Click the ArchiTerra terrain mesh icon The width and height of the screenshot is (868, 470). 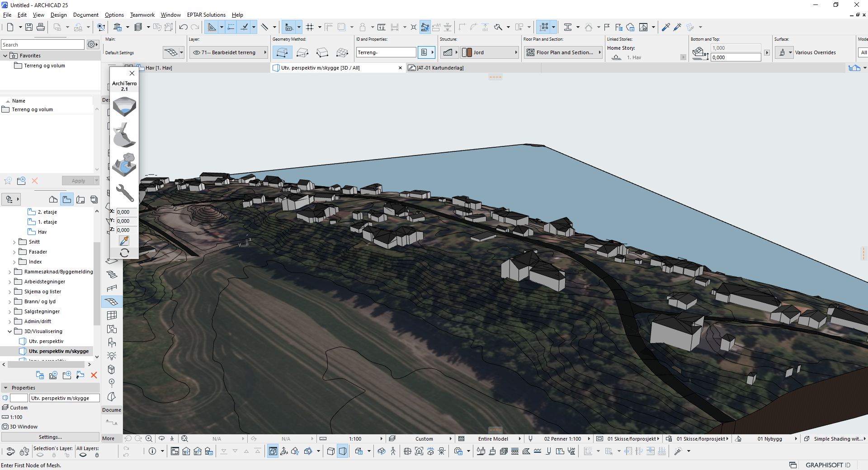(124, 107)
